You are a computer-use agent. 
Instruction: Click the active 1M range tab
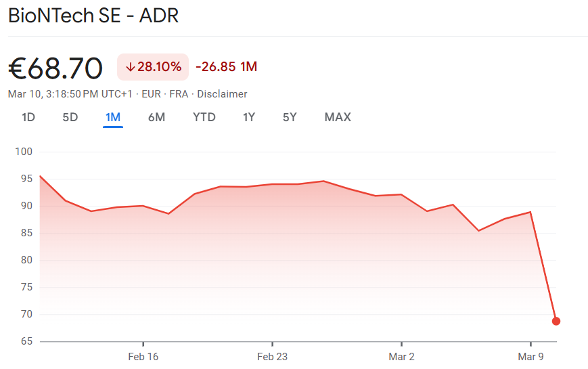(113, 117)
